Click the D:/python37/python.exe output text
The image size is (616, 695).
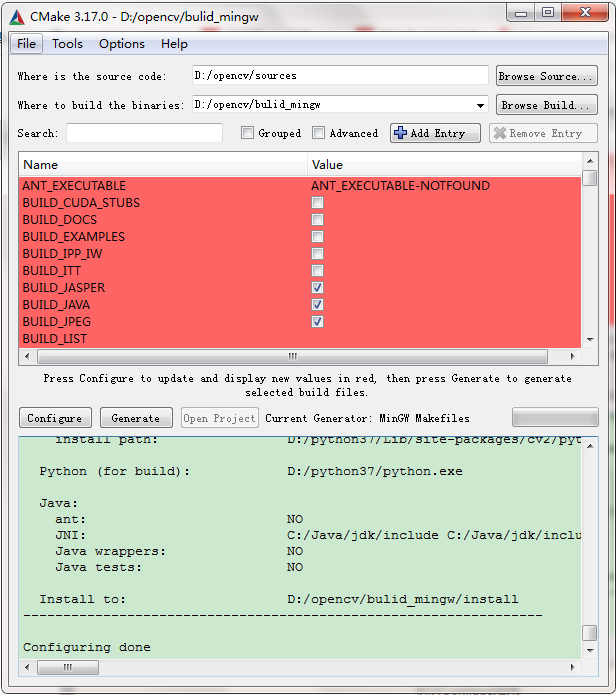(374, 471)
